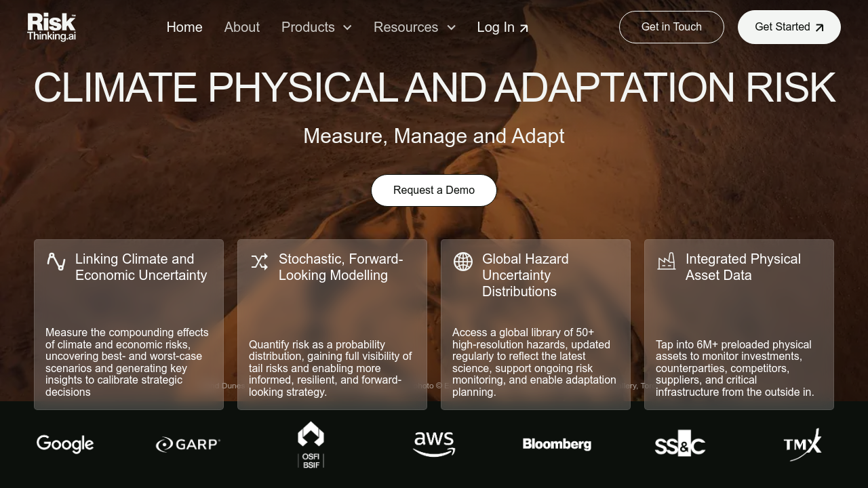
Task: Open the Global Hazard Uncertainty Distributions card
Action: click(x=536, y=324)
